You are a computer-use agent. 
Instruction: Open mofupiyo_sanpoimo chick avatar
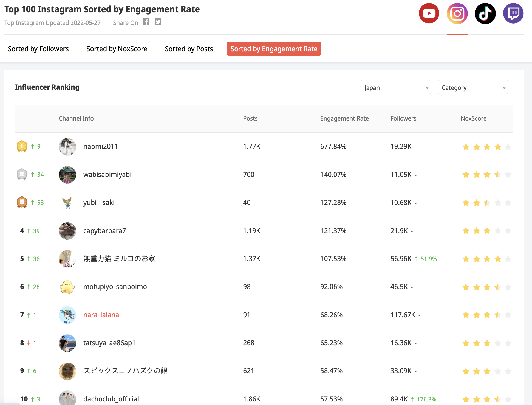tap(67, 287)
